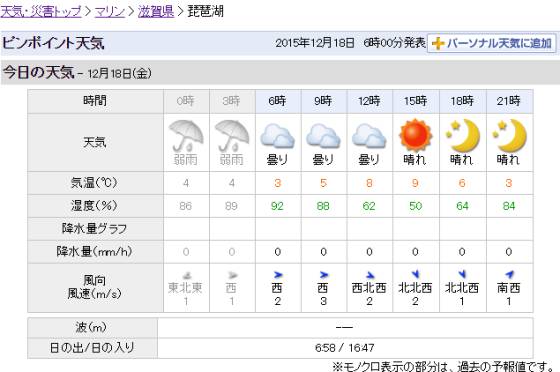Click the 3時 umbrella weather icon
Screen dimensions: 560x372
232,136
